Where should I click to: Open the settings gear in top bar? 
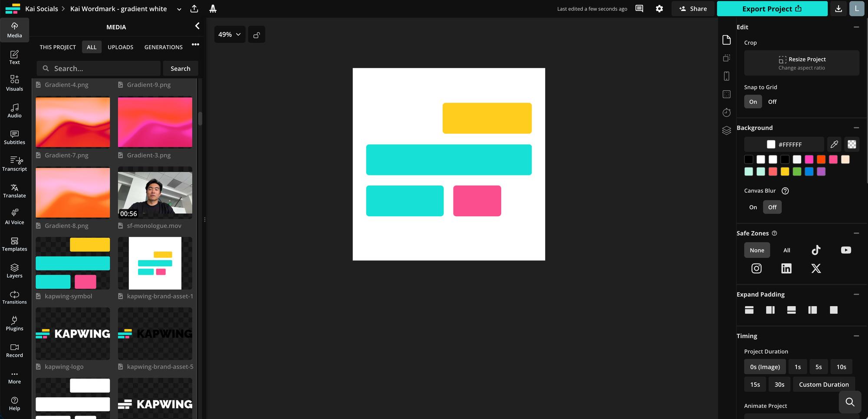659,9
